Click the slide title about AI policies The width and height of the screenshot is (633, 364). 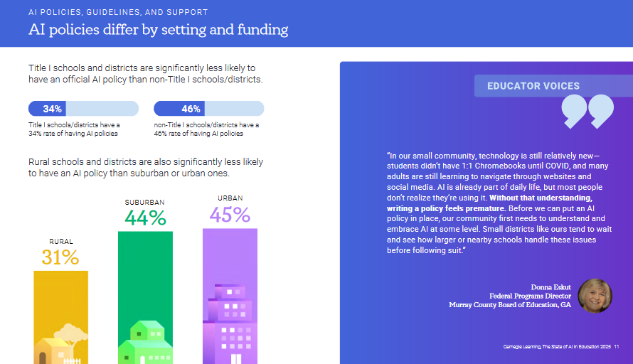[x=158, y=30]
